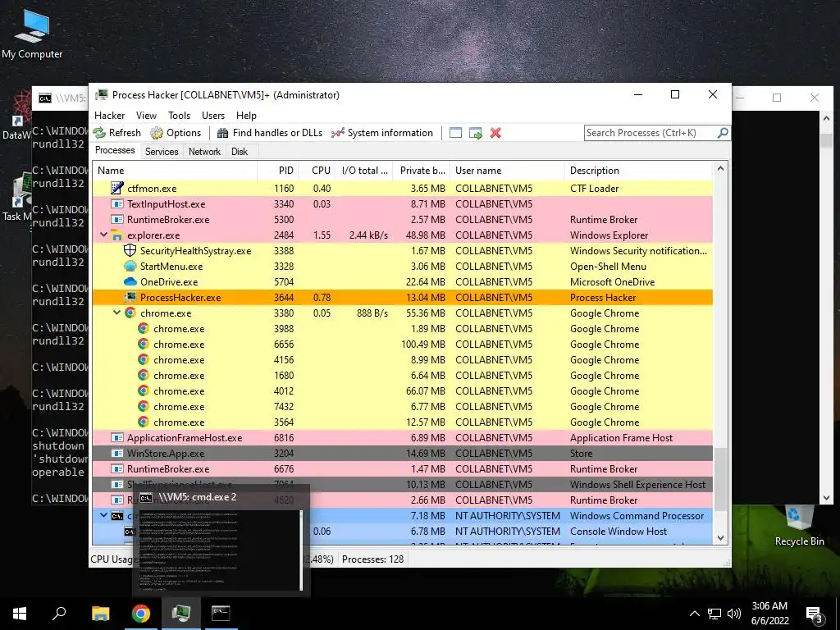Open the Help menu
The image size is (840, 630).
(246, 116)
